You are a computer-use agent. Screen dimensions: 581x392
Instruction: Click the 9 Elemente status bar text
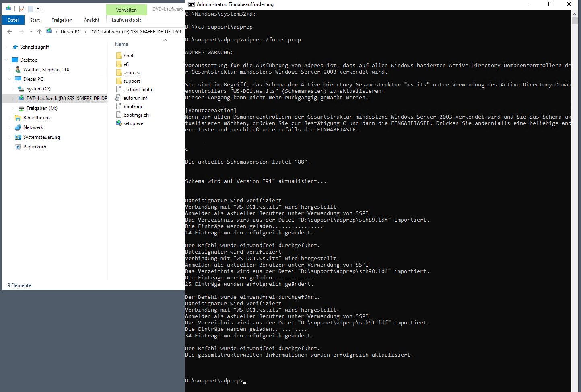pyautogui.click(x=19, y=285)
